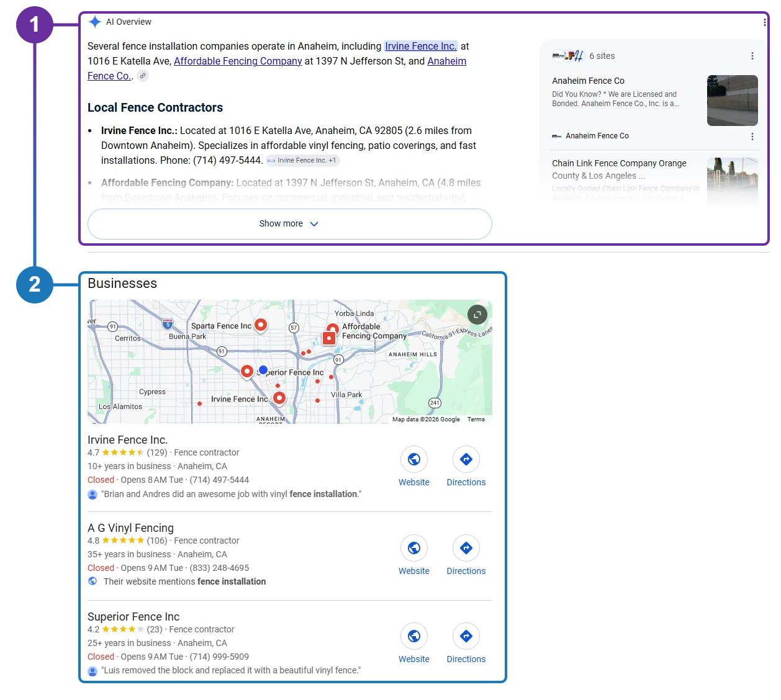The width and height of the screenshot is (781, 700).
Task: Click Website icon for A G Vinyl Fencing
Action: 414,548
